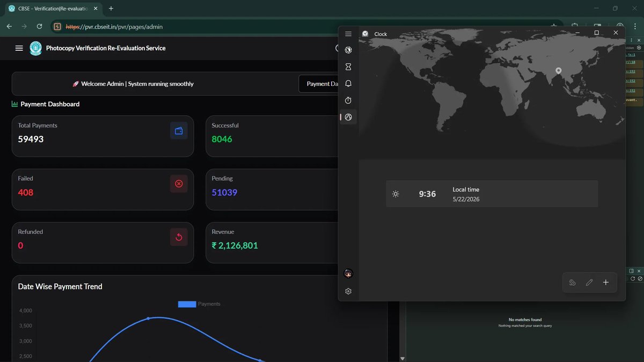Screen dimensions: 644x362
Task: Click the Refunded value 0
Action: point(20,245)
